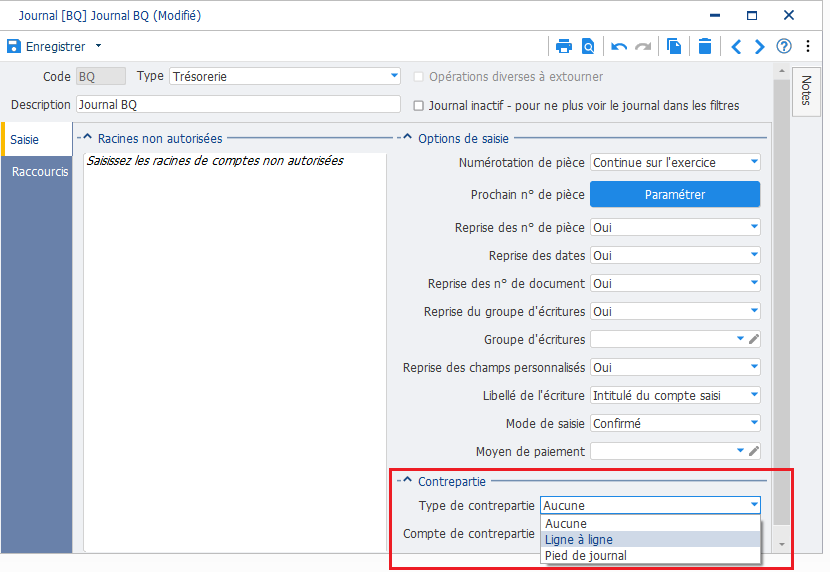
Task: Collapse the Racines non autorisées section
Action: click(86, 139)
